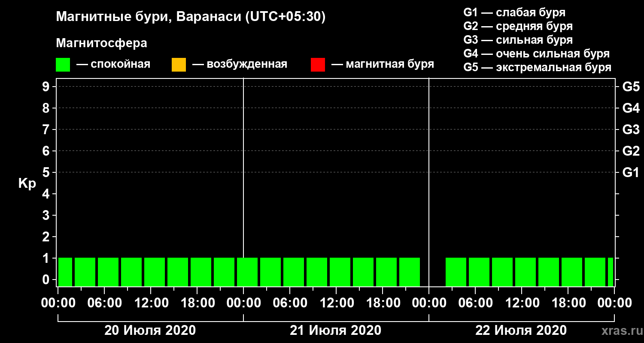Click the 00:00 label starting 21 Июля
This screenshot has width=644, height=343.
coord(243,303)
